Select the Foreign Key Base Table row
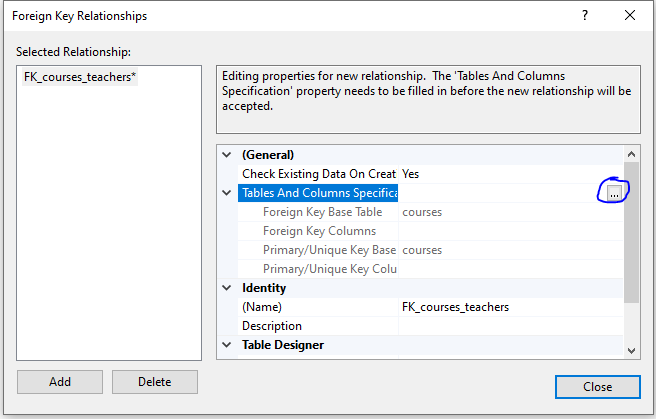This screenshot has height=419, width=656. pyautogui.click(x=322, y=212)
